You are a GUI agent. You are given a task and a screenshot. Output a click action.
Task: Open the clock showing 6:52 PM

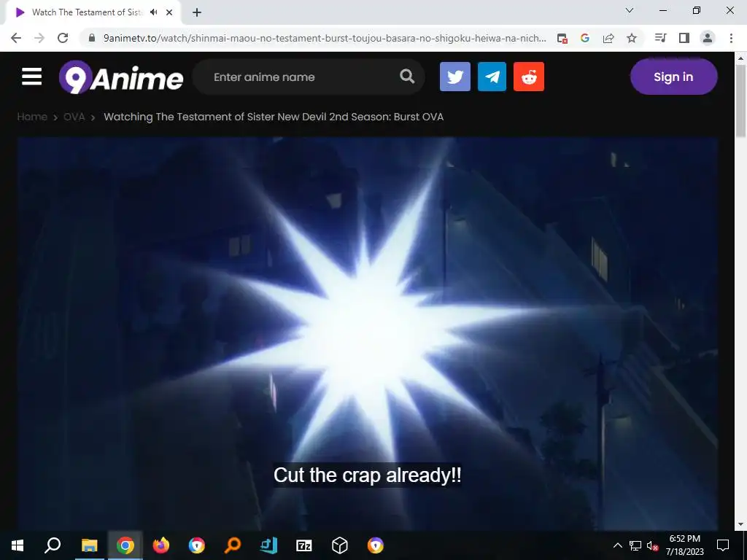(684, 545)
